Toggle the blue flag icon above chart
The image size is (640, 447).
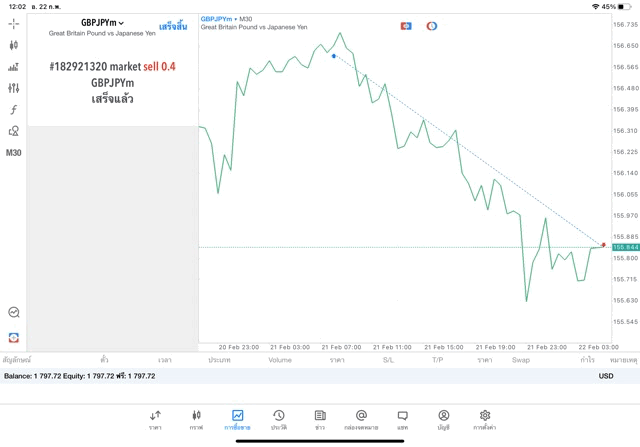406,26
